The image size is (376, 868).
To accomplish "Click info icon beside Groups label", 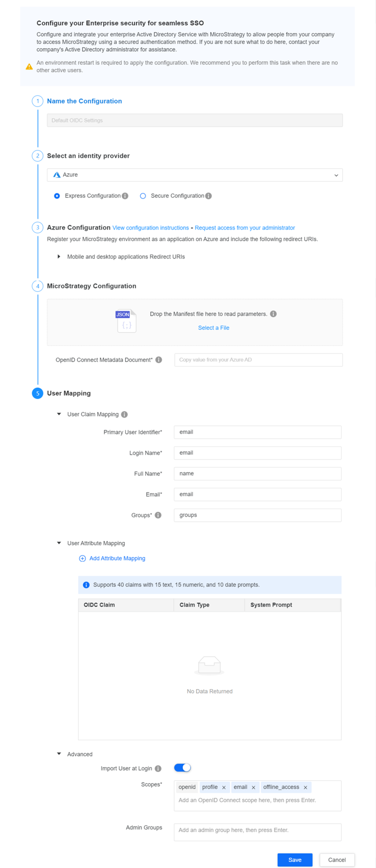I will 158,515.
